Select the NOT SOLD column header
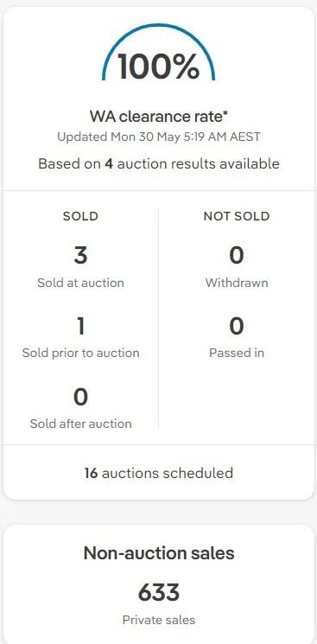 click(237, 216)
